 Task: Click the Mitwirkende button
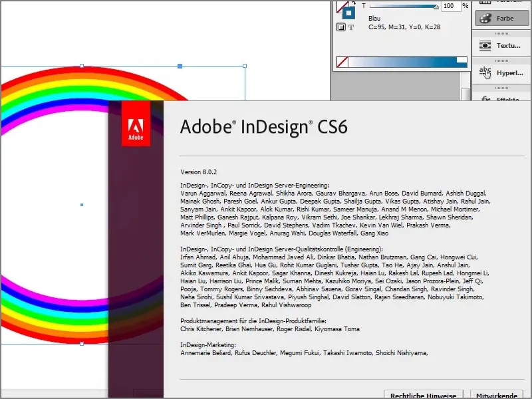496,394
